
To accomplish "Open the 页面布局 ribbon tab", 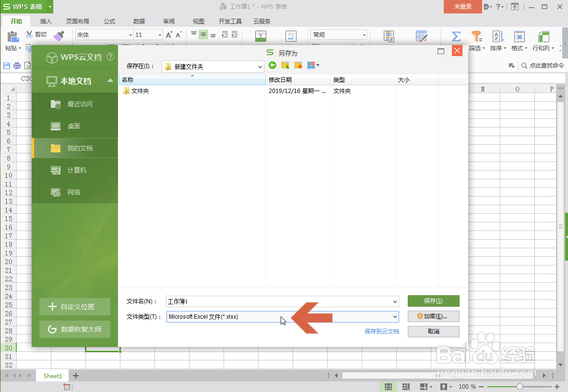I will click(x=78, y=22).
